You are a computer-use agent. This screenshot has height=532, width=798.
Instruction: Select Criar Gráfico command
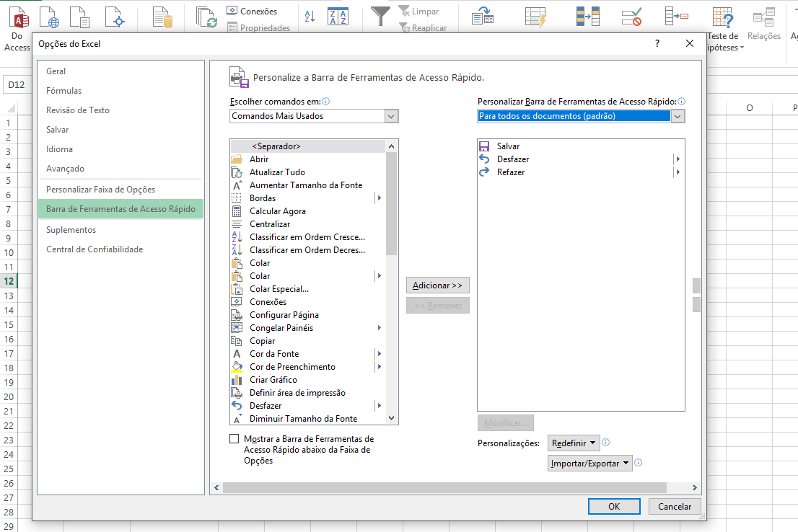[307, 379]
